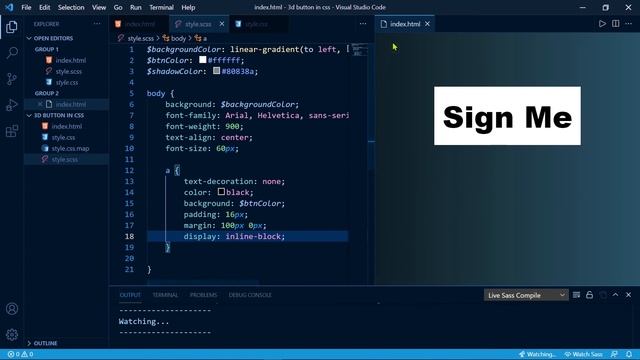
Task: Open the Go menu
Action: tap(118, 7)
